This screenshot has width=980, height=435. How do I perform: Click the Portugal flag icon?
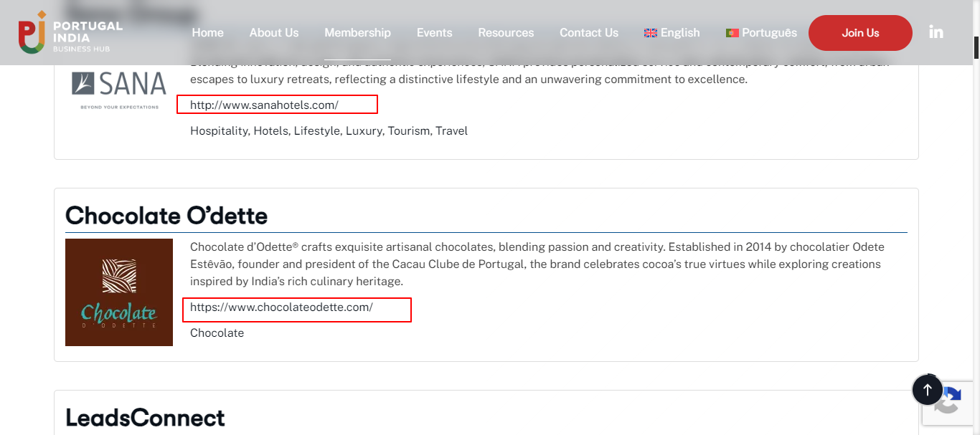(x=732, y=33)
